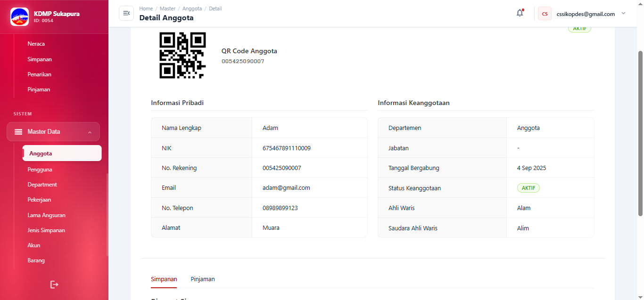Open the user account dropdown arrow
The image size is (644, 300).
coord(623,13)
